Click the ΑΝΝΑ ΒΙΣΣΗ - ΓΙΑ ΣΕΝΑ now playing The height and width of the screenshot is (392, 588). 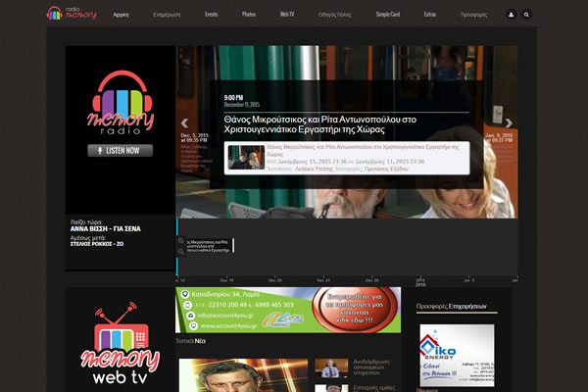tap(106, 228)
